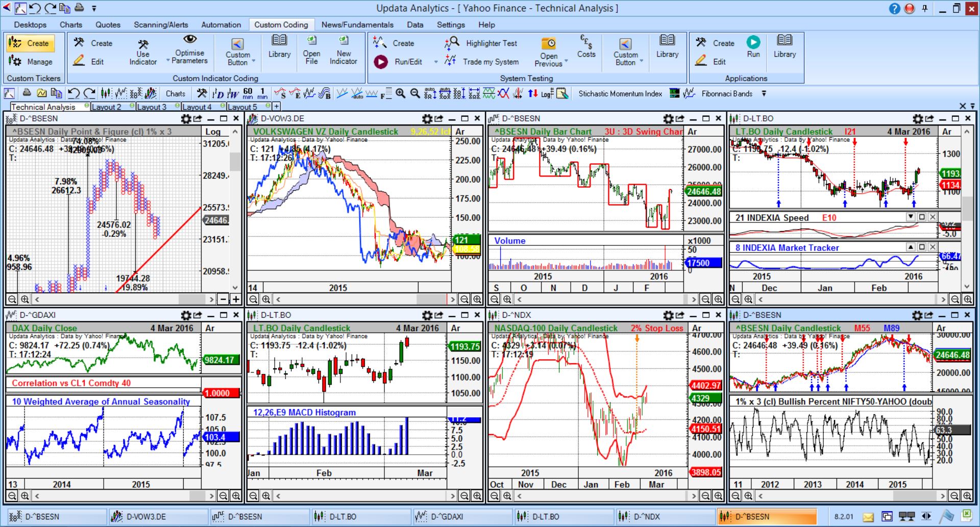The height and width of the screenshot is (527, 980).
Task: Click horizontal scrollbar thumb in D-VOW3.DE chart
Action: [x=431, y=299]
